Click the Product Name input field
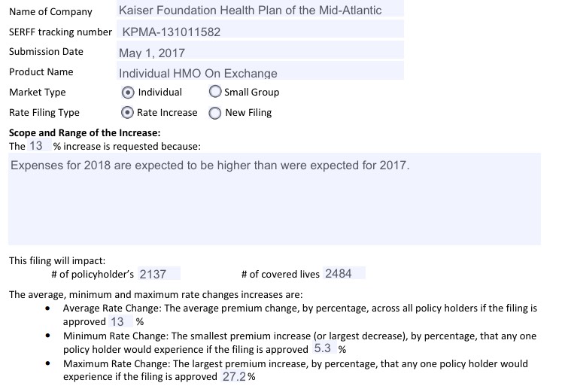The width and height of the screenshot is (562, 392). click(260, 73)
